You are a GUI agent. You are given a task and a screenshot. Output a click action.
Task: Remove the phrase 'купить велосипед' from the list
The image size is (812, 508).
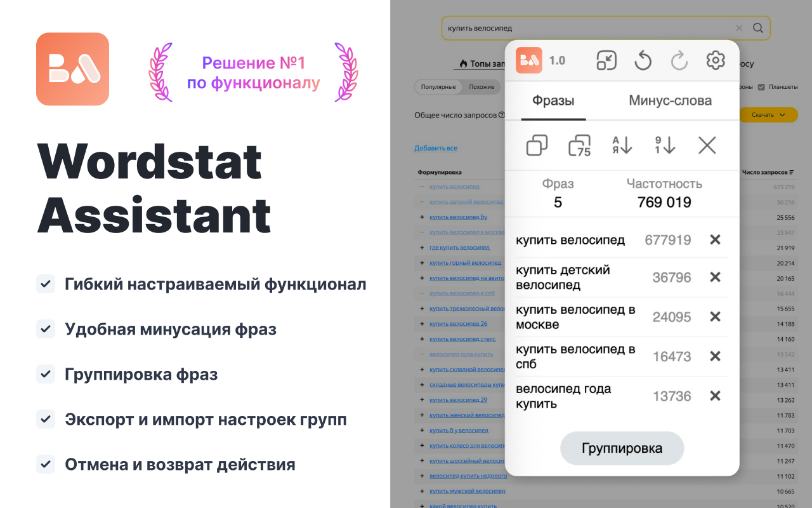click(715, 239)
